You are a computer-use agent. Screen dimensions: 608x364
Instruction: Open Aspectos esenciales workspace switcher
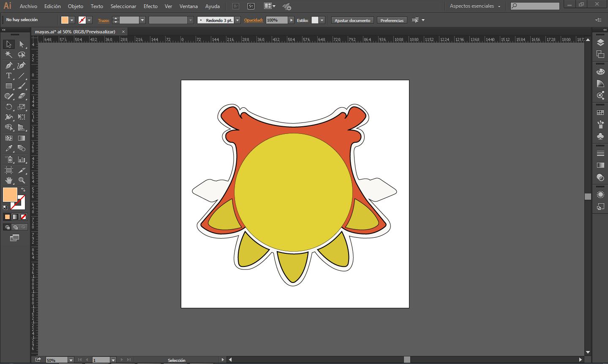click(x=475, y=6)
